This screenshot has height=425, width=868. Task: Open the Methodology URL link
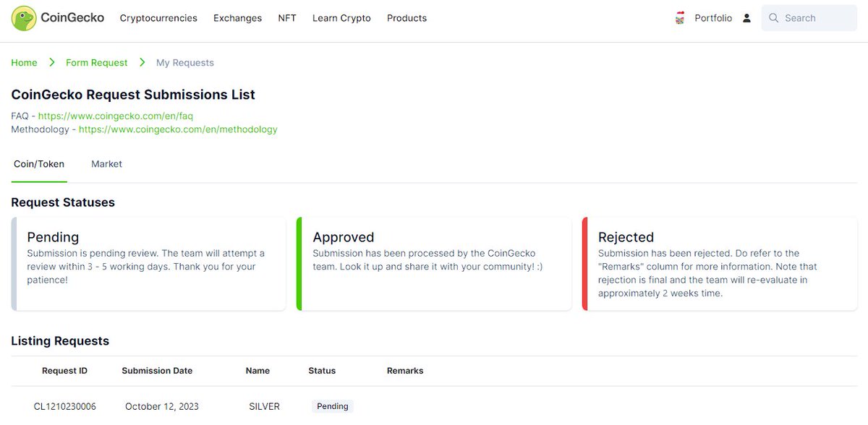(178, 129)
